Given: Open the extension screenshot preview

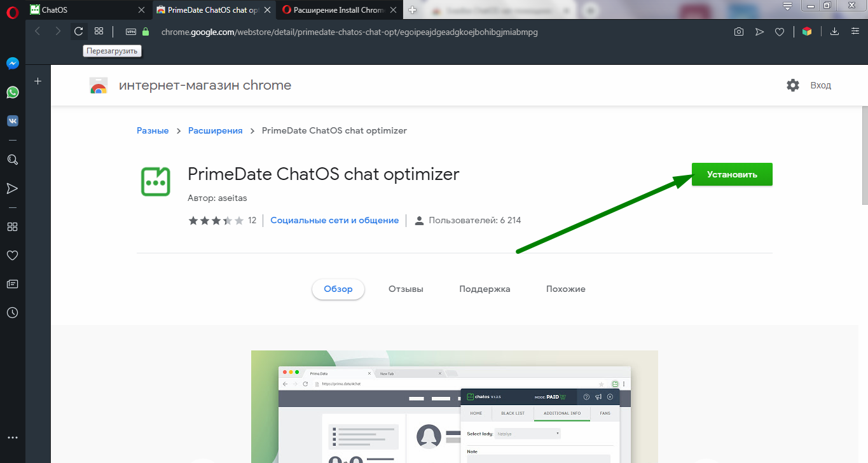Looking at the screenshot, I should (455, 406).
